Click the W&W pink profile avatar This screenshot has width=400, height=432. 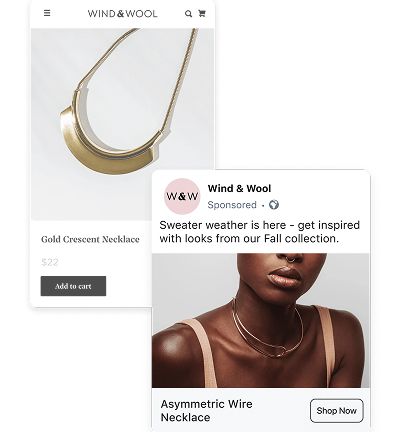coord(182,196)
